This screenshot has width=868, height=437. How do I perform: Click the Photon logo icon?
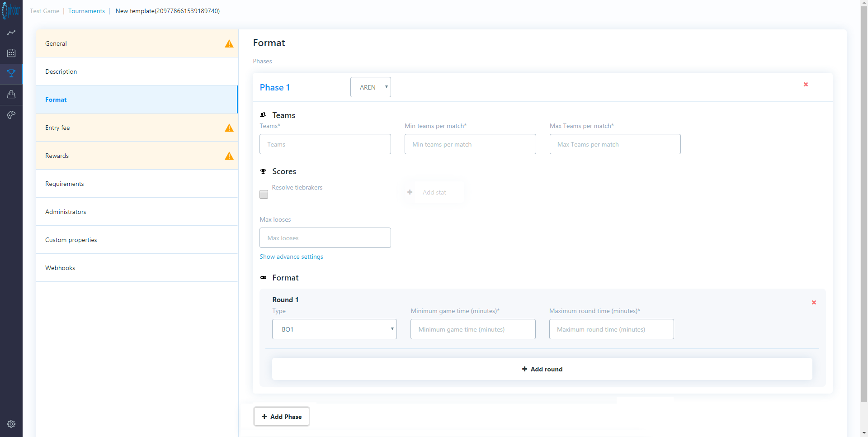[x=11, y=11]
